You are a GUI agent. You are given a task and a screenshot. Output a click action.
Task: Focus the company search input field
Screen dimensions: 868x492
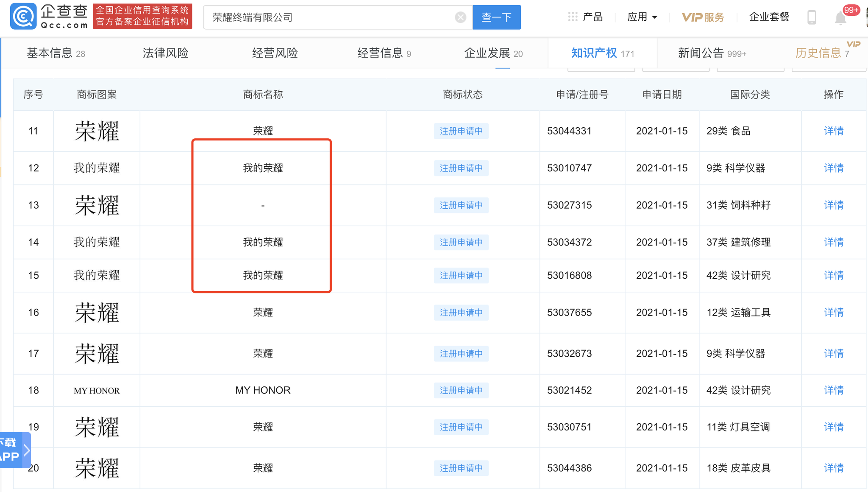tap(338, 17)
